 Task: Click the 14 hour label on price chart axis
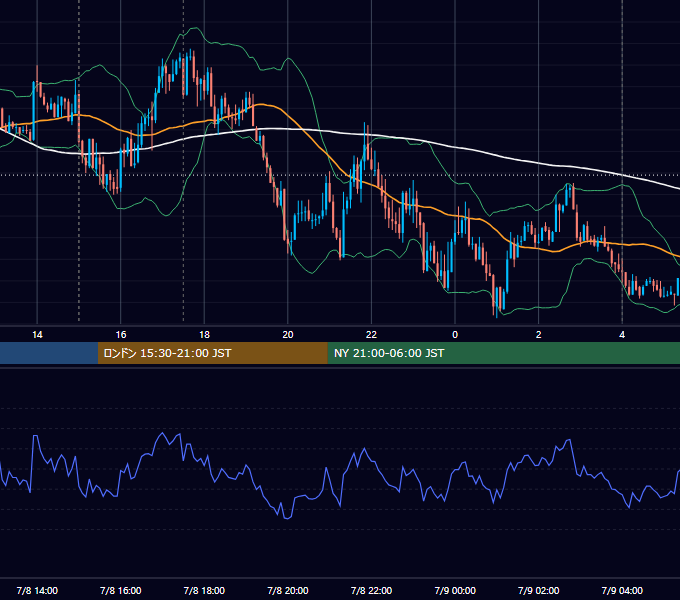(37, 335)
